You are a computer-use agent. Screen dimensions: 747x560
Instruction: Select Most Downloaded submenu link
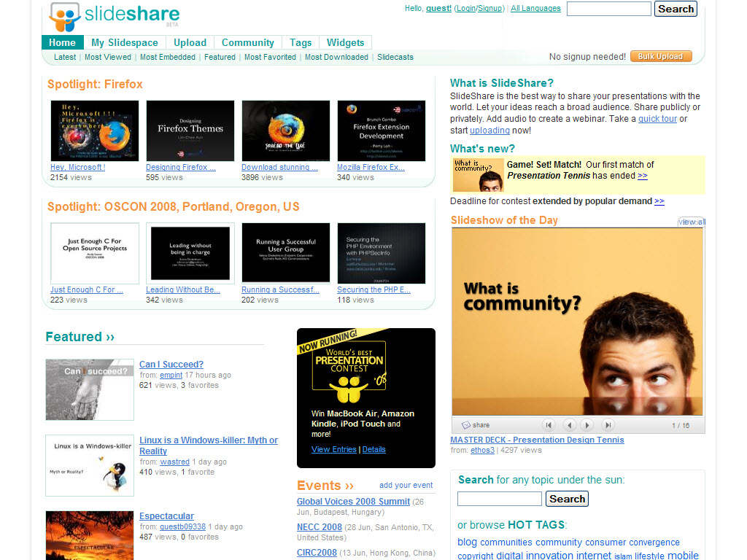[336, 57]
